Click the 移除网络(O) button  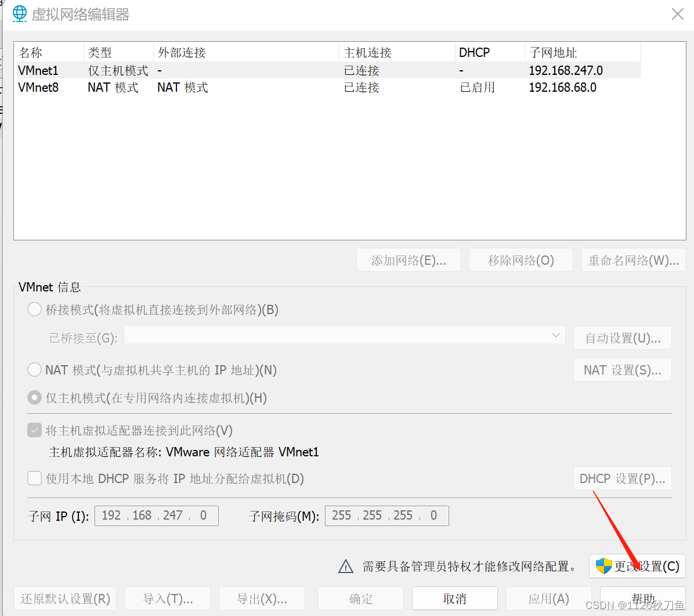(520, 260)
